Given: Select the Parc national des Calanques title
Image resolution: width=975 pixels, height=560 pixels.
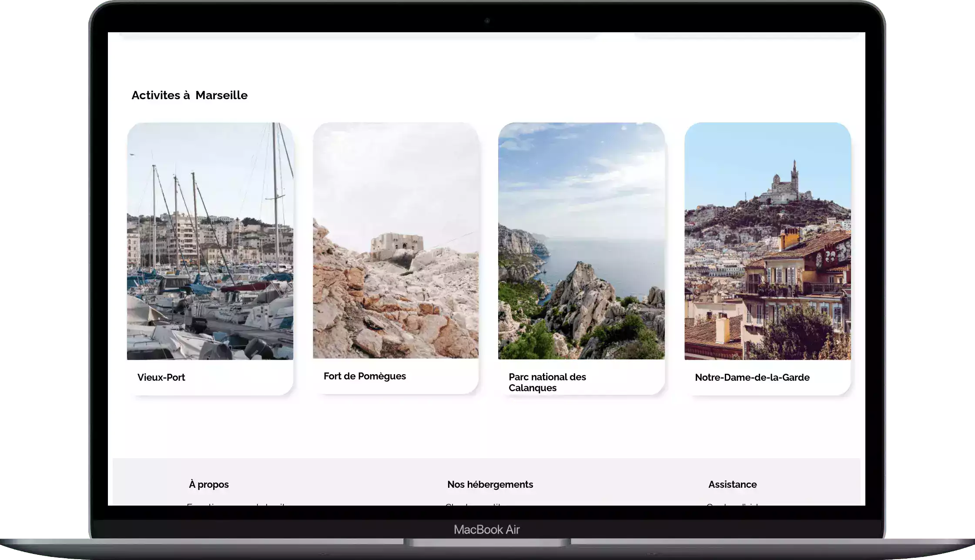Looking at the screenshot, I should click(x=547, y=382).
